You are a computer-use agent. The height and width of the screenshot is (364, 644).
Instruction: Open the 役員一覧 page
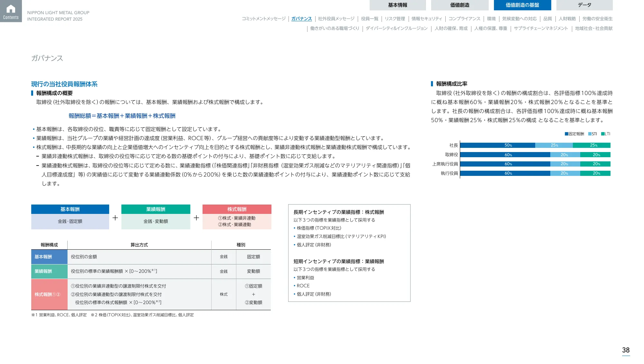(370, 19)
